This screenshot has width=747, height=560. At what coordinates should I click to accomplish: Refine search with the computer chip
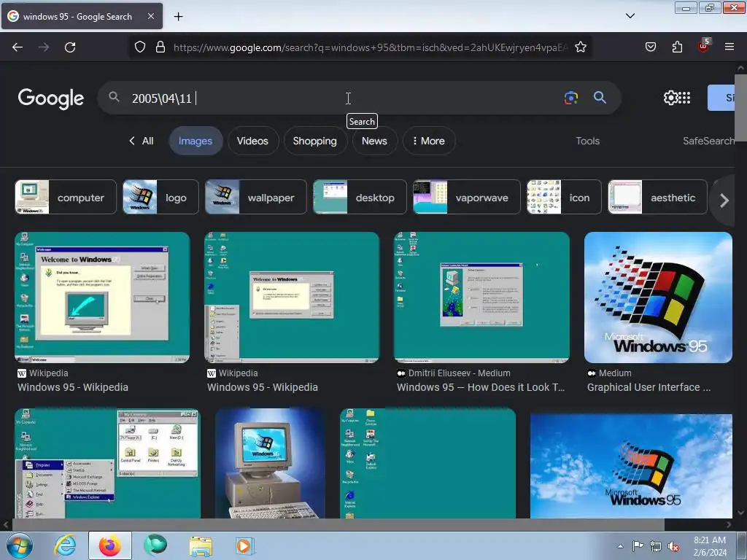point(66,197)
